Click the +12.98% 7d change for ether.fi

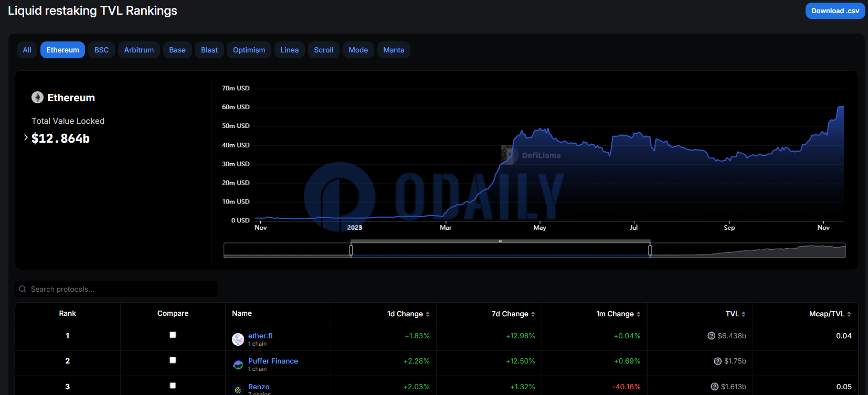click(521, 336)
